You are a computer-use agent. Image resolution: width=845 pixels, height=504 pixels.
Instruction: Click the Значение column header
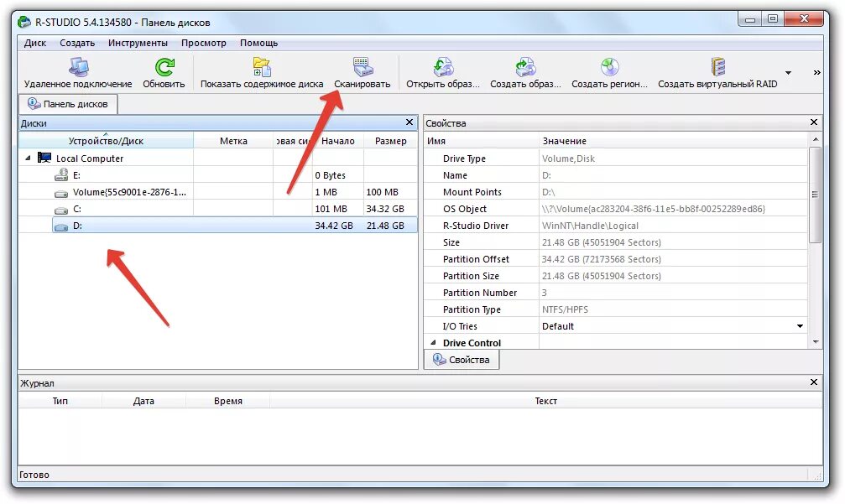(x=673, y=141)
